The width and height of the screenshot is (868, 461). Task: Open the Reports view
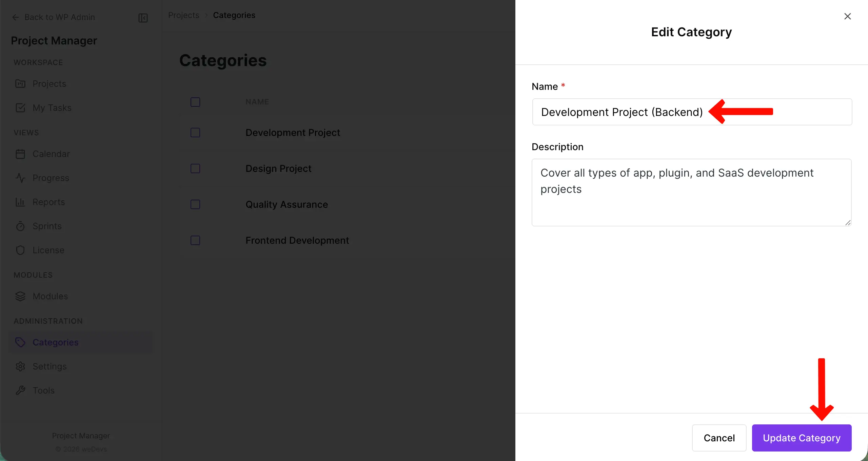(x=49, y=202)
